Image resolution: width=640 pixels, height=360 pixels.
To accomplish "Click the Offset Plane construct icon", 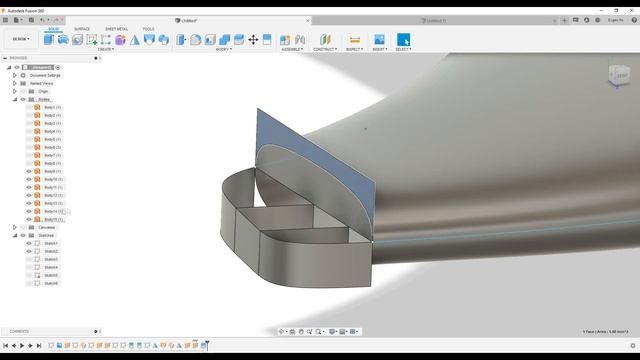I will point(325,40).
